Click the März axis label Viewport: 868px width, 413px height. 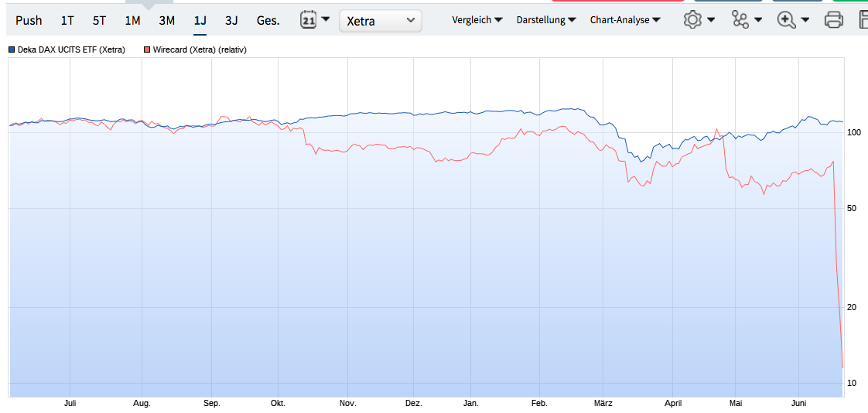(x=603, y=403)
